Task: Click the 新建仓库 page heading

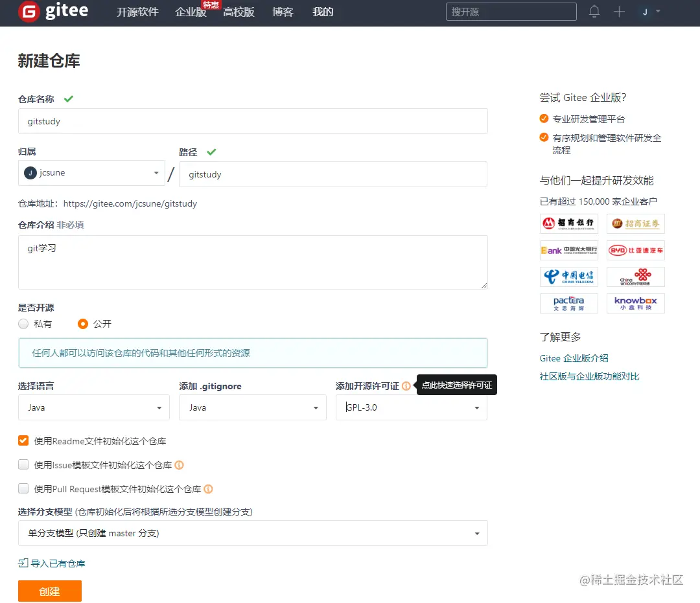Action: point(49,61)
